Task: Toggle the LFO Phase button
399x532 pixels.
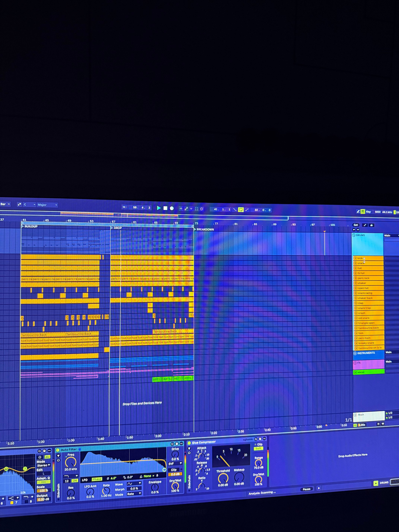Action: [97, 479]
